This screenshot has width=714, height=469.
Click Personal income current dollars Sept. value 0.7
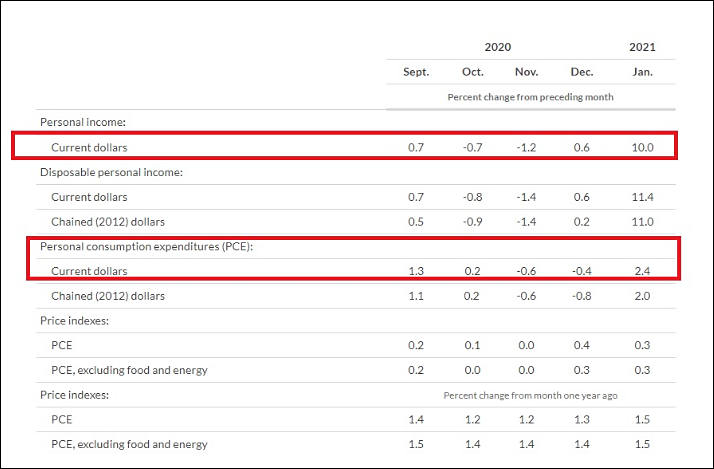(416, 148)
